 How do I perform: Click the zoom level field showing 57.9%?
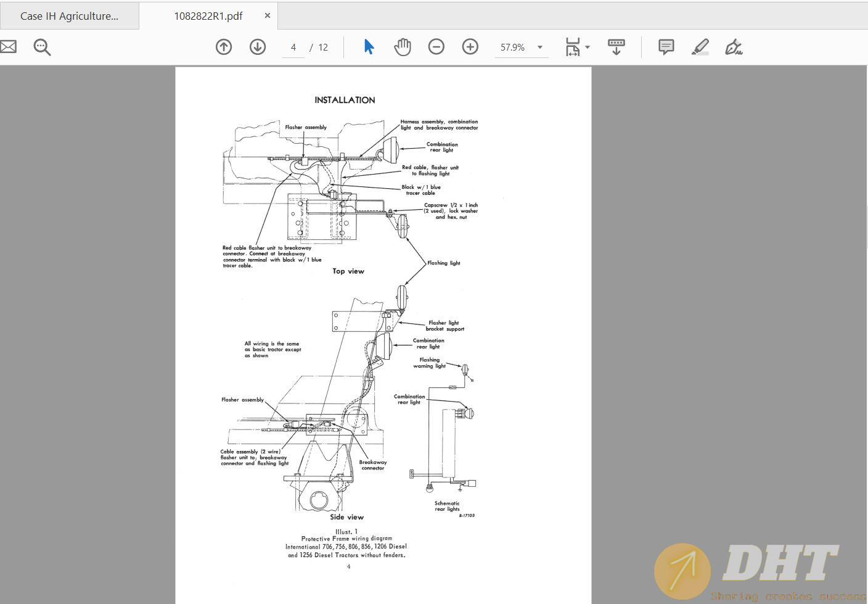click(513, 48)
